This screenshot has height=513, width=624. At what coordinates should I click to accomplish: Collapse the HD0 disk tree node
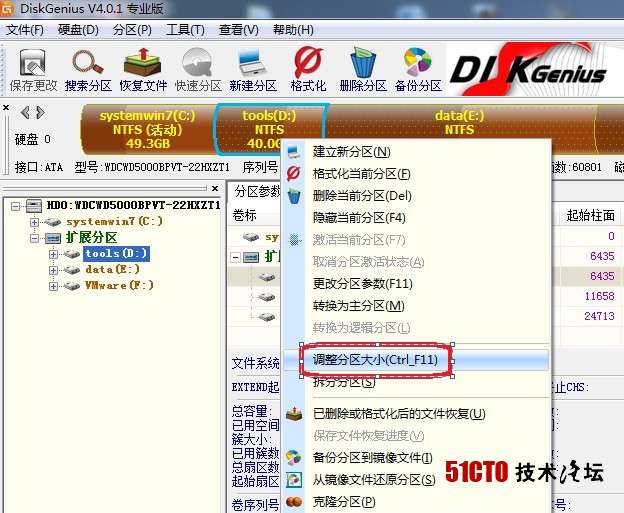tap(15, 206)
